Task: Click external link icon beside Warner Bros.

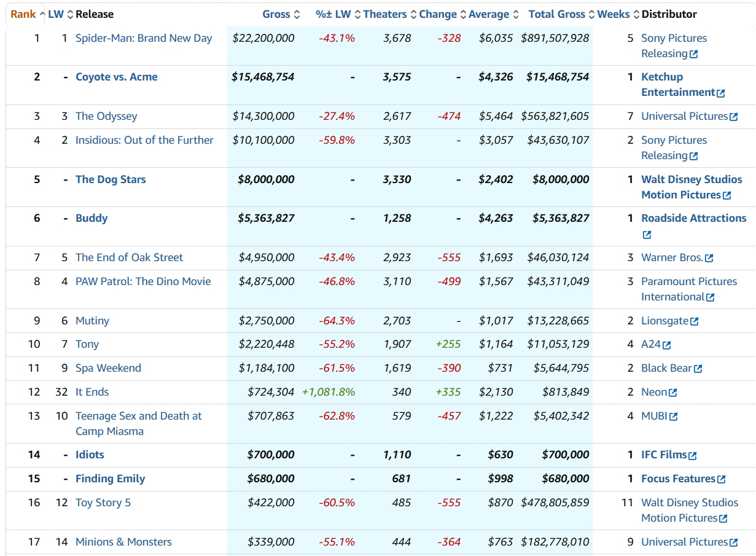Action: click(x=709, y=258)
